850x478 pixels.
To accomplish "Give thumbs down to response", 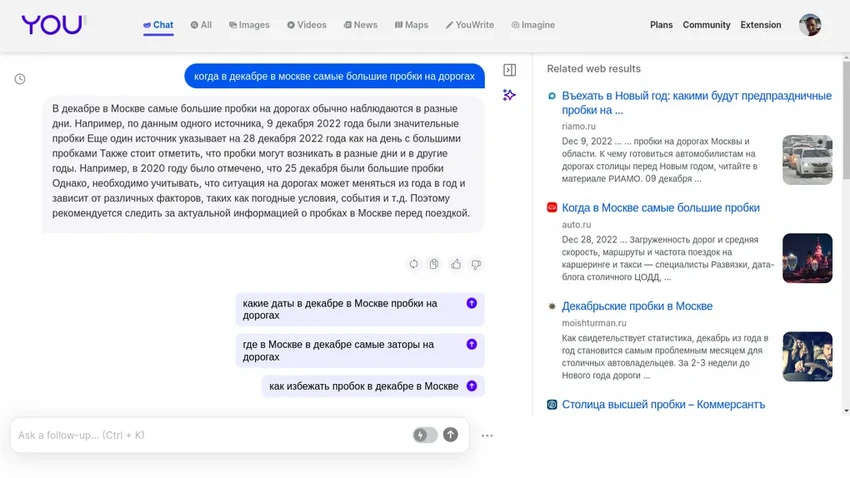I will click(476, 264).
